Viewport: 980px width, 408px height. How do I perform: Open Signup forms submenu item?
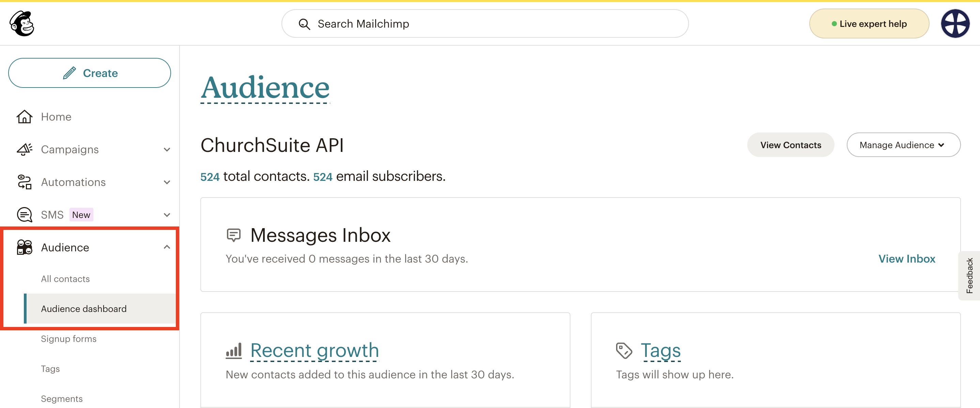click(69, 339)
